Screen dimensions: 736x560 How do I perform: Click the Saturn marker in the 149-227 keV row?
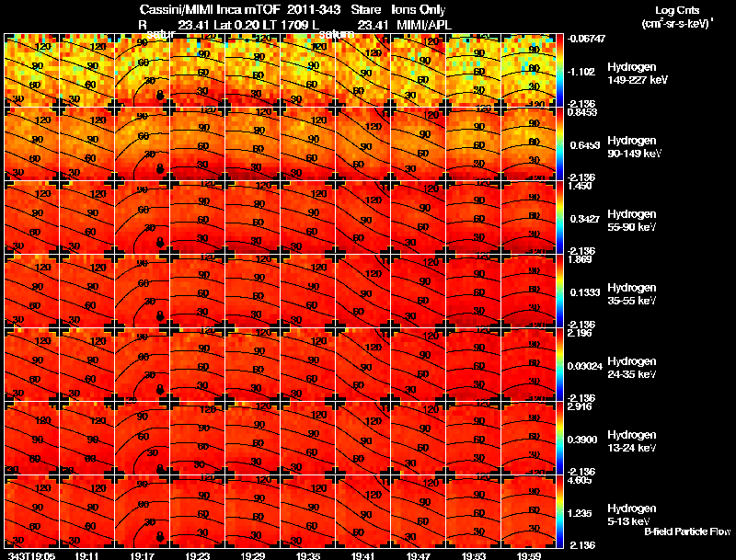pyautogui.click(x=160, y=96)
